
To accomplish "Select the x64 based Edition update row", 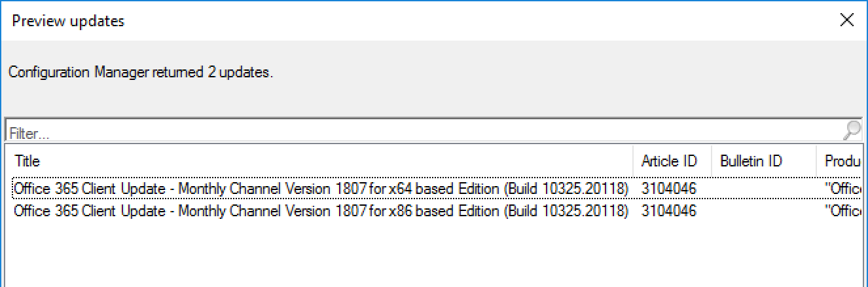I will point(321,189).
